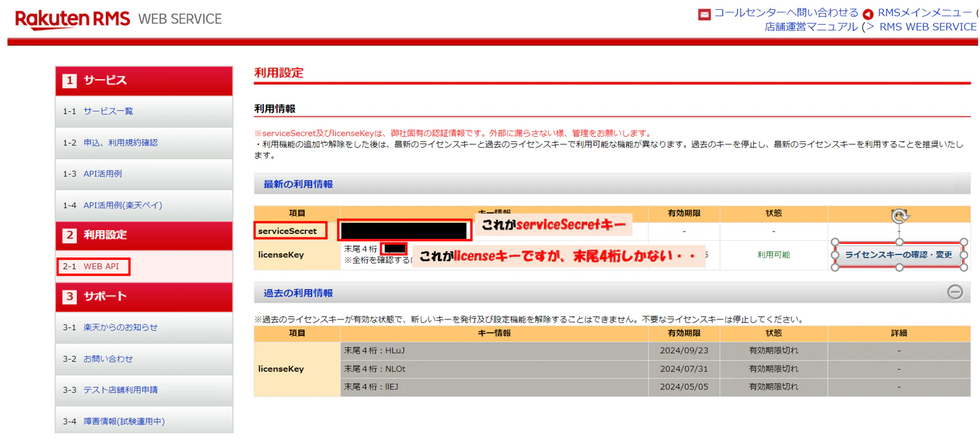Click 末尾4桁:NLOt key cell
980x445 pixels.
[x=494, y=369]
